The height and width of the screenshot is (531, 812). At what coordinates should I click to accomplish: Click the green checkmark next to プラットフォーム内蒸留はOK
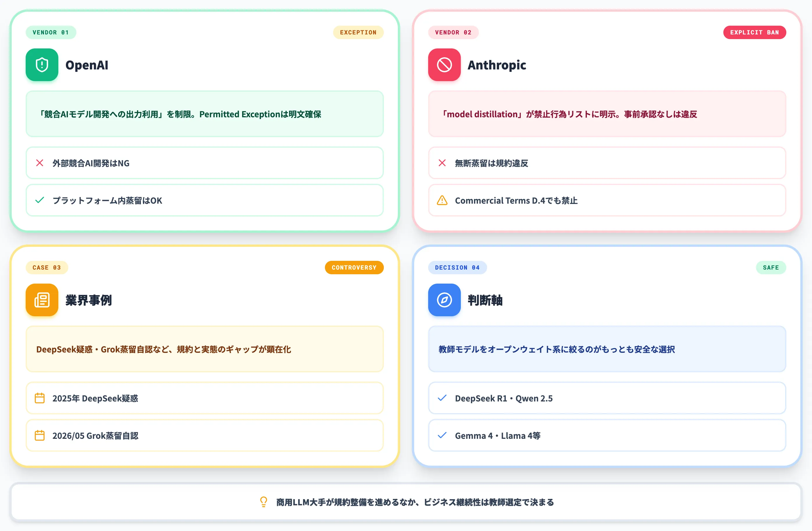click(x=40, y=200)
